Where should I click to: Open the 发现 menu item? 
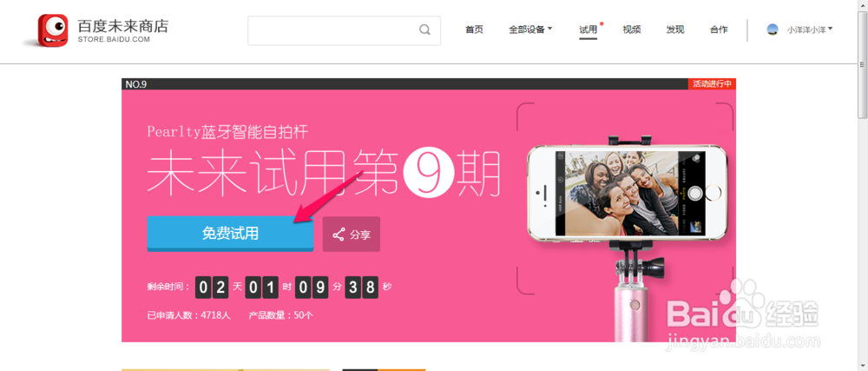pyautogui.click(x=675, y=30)
